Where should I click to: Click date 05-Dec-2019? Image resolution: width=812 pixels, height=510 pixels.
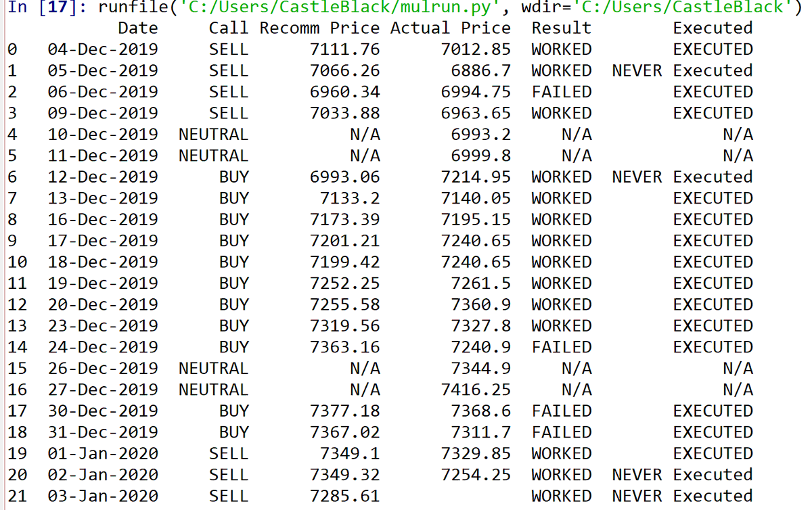tap(103, 71)
